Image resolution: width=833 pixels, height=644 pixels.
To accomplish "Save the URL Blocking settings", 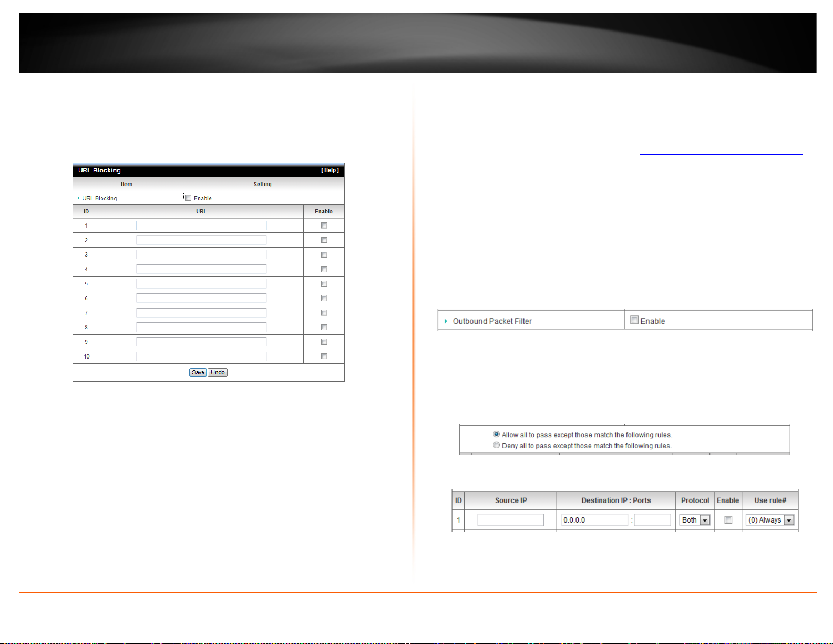I will [198, 372].
